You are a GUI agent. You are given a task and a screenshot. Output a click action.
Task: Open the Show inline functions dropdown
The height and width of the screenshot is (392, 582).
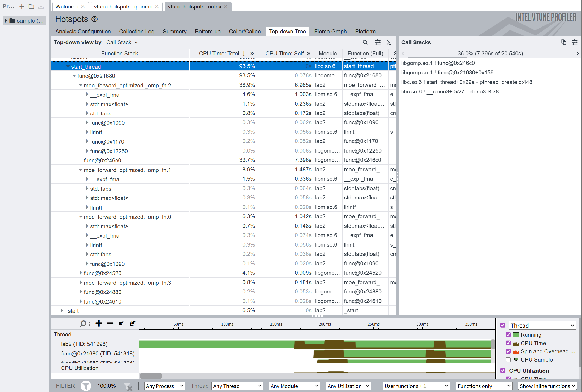click(x=548, y=386)
